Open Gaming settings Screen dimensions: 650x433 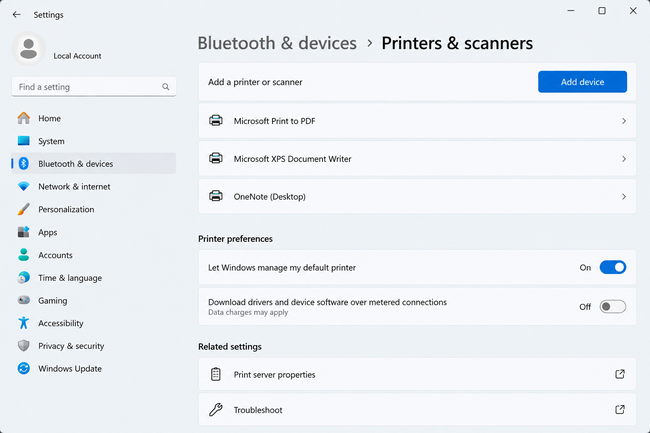[94, 300]
